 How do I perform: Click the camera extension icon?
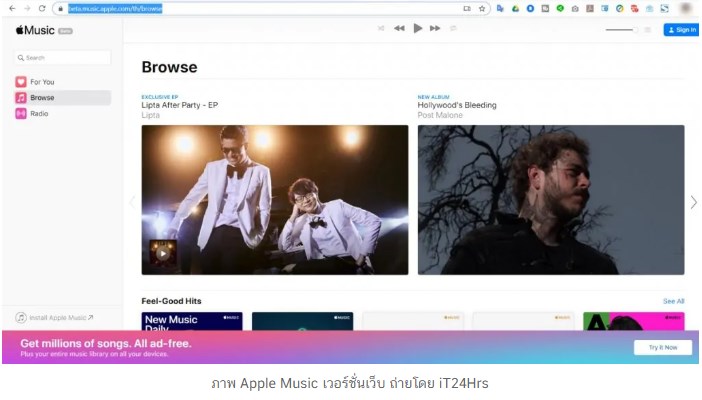[x=575, y=9]
